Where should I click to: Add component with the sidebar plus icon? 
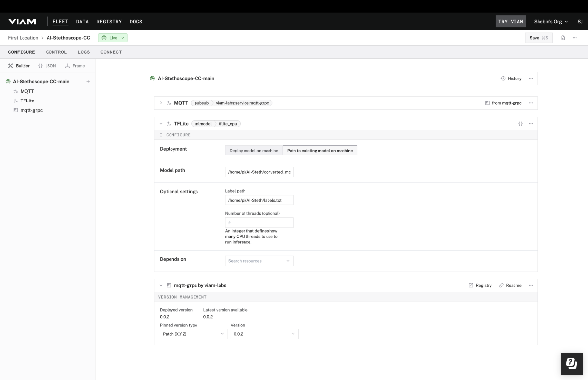88,82
